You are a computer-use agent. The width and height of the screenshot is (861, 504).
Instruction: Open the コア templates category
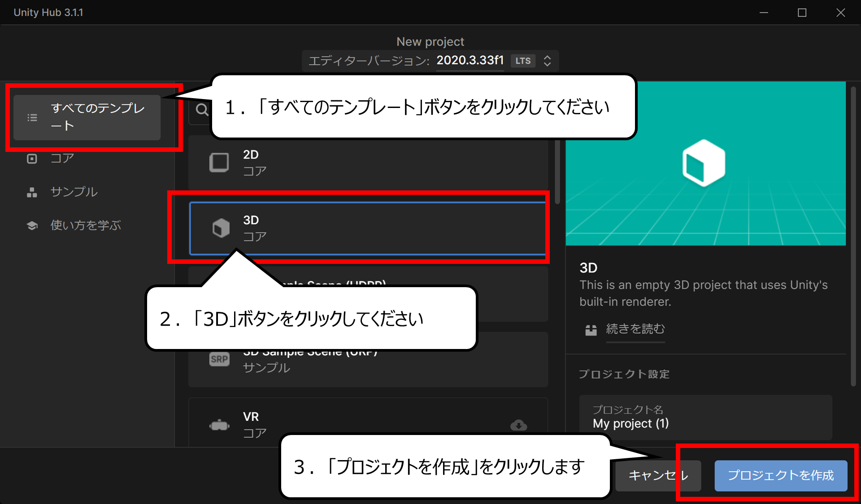(x=62, y=159)
